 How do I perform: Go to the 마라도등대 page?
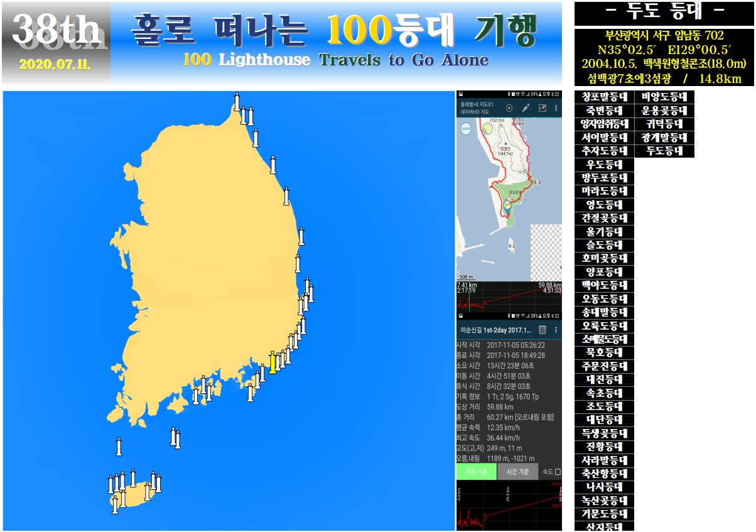(x=604, y=191)
